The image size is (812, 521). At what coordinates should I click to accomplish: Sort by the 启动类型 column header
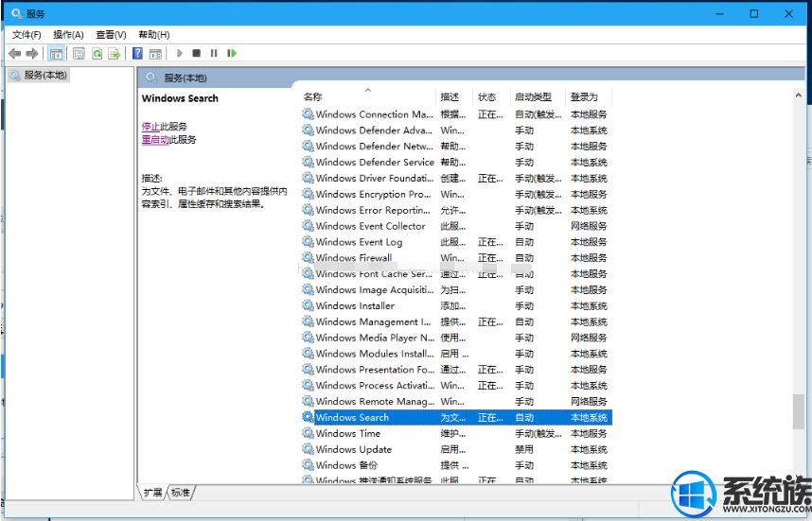[x=538, y=96]
